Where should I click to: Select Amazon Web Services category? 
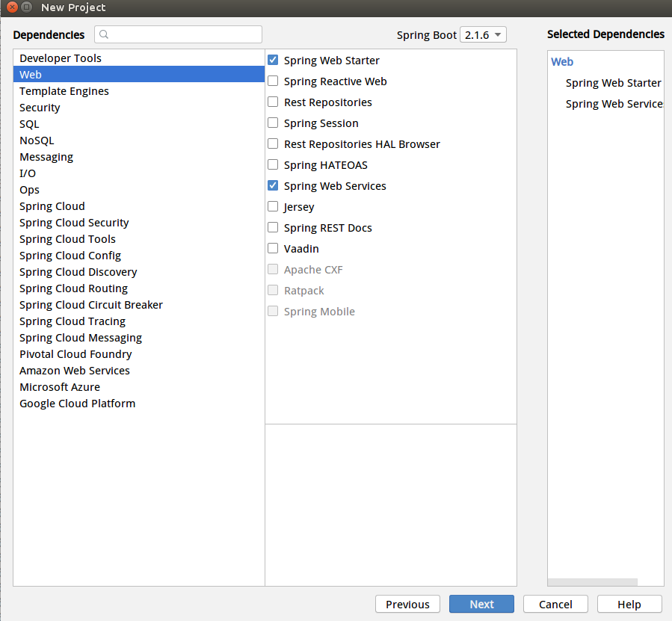[x=139, y=371]
